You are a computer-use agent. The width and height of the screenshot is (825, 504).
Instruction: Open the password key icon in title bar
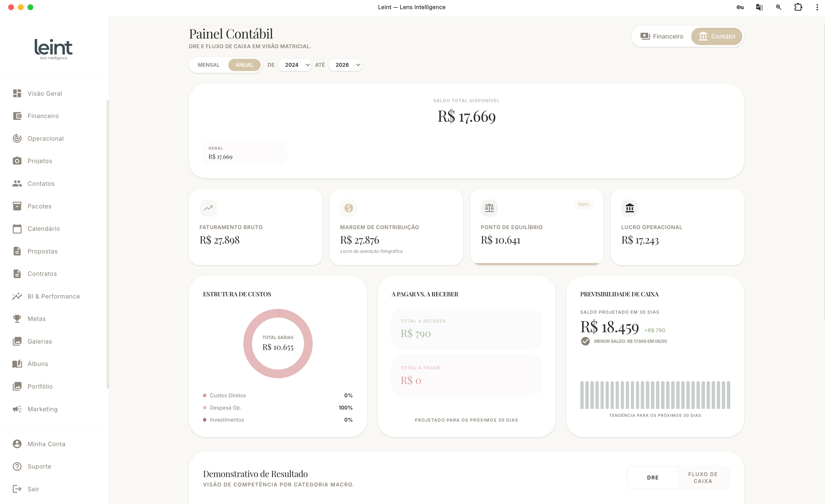[740, 7]
